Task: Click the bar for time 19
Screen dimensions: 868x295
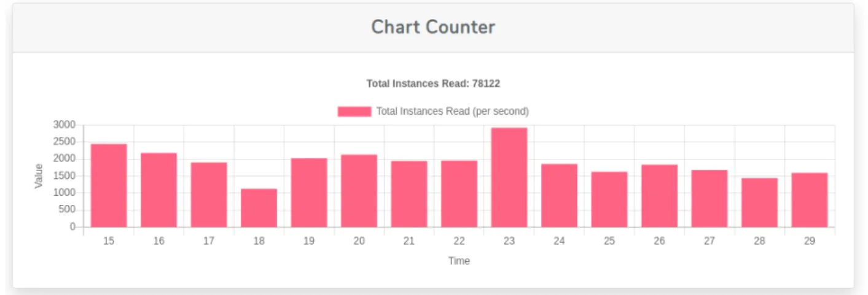Action: [309, 193]
